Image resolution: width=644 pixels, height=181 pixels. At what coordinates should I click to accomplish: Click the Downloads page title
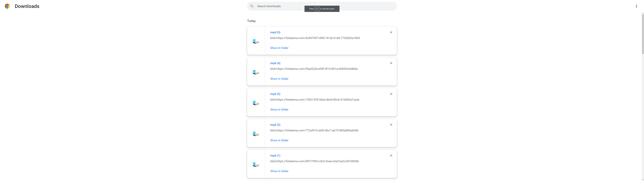coord(27,6)
